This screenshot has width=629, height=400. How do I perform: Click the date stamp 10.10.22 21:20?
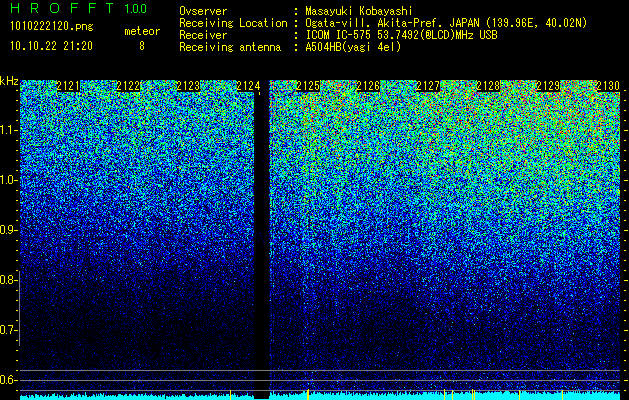[x=51, y=46]
